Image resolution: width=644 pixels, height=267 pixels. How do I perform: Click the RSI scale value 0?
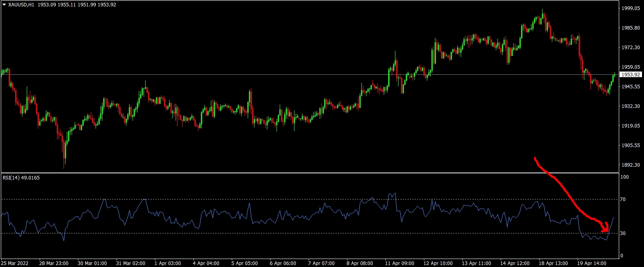click(x=622, y=256)
